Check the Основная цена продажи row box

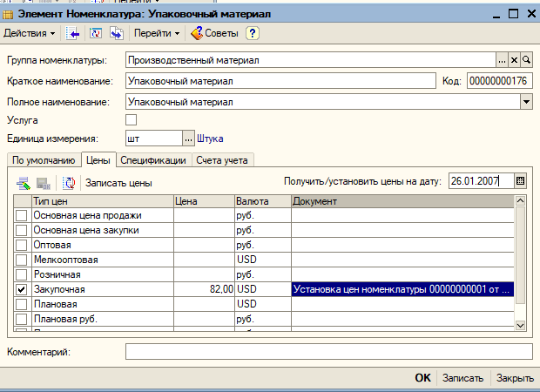tap(22, 216)
